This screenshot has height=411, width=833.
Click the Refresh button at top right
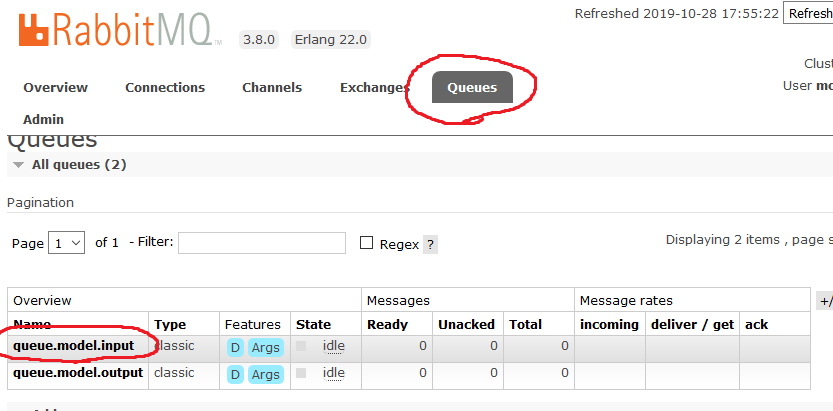(809, 14)
